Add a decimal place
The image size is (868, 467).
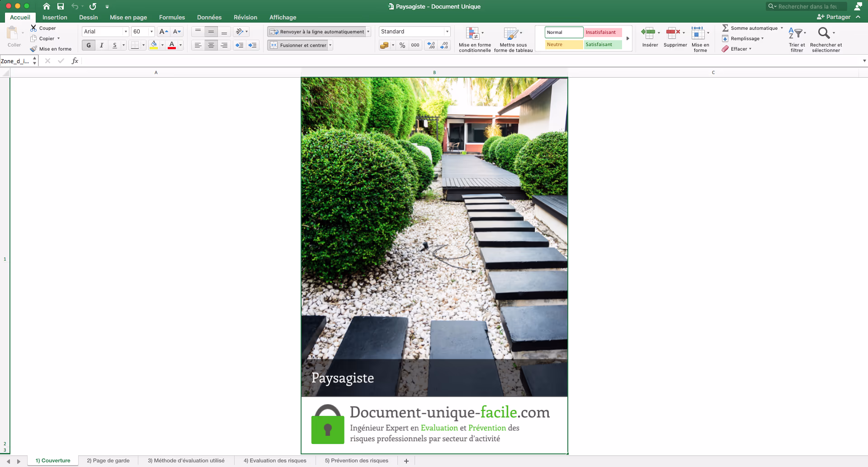click(x=431, y=45)
